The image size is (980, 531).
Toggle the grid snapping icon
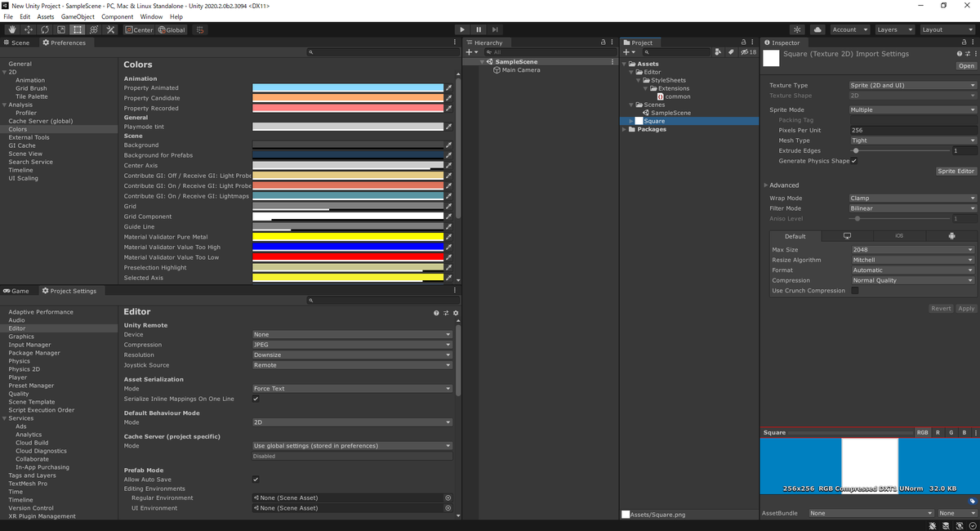(x=199, y=29)
